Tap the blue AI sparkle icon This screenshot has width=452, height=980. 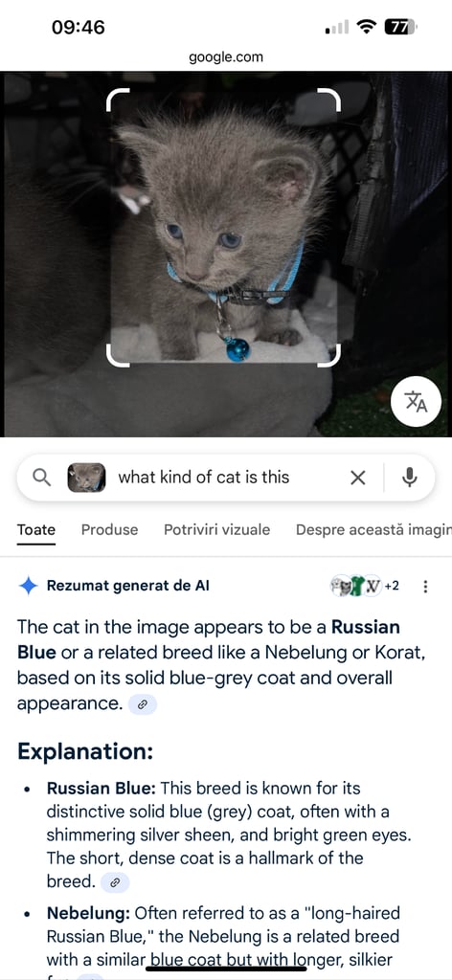click(29, 586)
